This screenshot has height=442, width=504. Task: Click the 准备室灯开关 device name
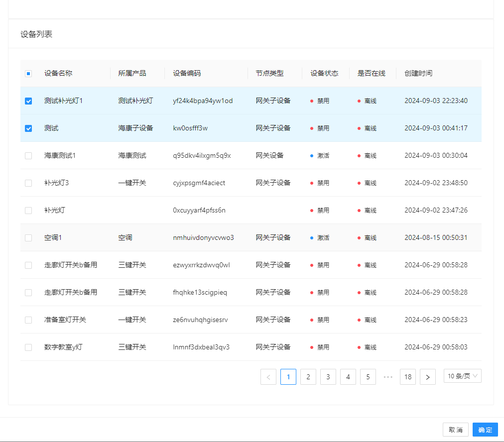click(65, 320)
